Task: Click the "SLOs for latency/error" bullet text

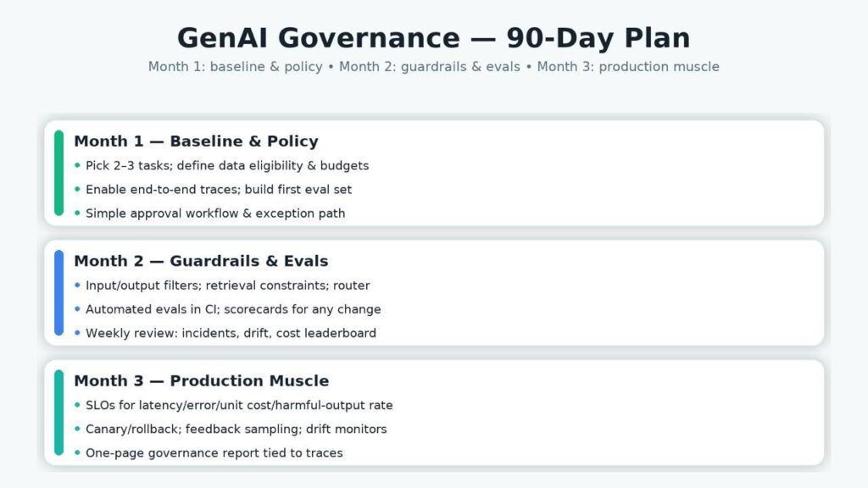Action: pyautogui.click(x=239, y=406)
